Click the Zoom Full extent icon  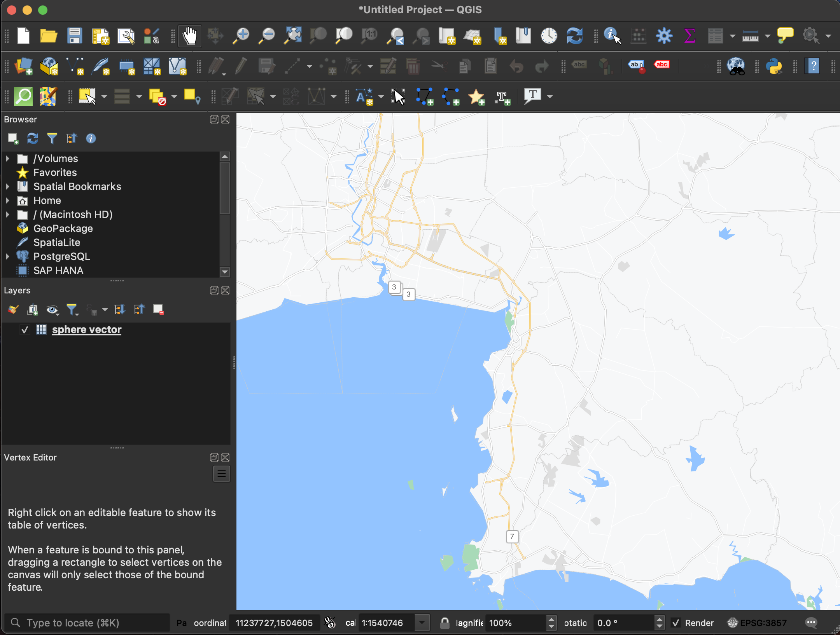(293, 36)
